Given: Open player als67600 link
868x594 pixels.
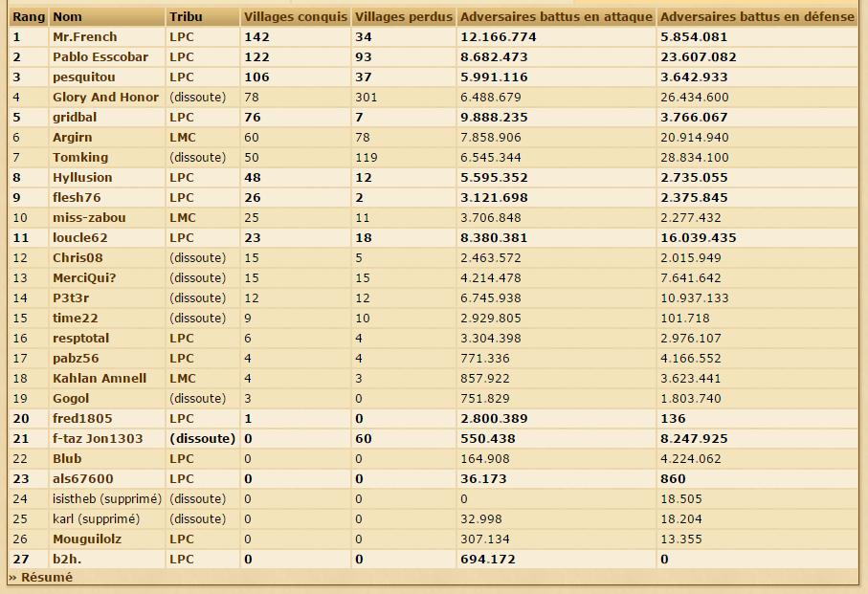Looking at the screenshot, I should click(x=82, y=479).
